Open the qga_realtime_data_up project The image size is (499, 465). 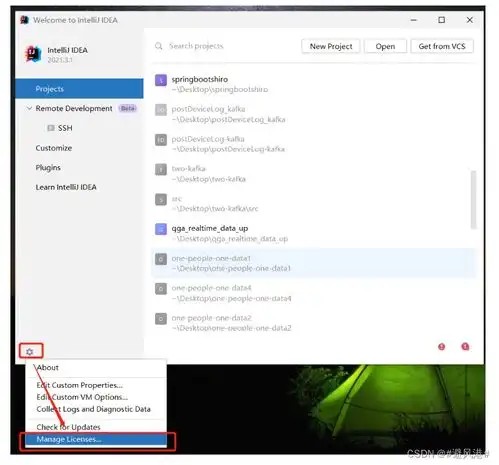tap(313, 233)
